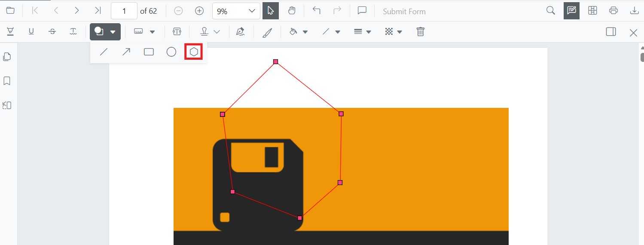This screenshot has height=245, width=644.
Task: Expand the fill color dropdown arrow
Action: coord(305,32)
